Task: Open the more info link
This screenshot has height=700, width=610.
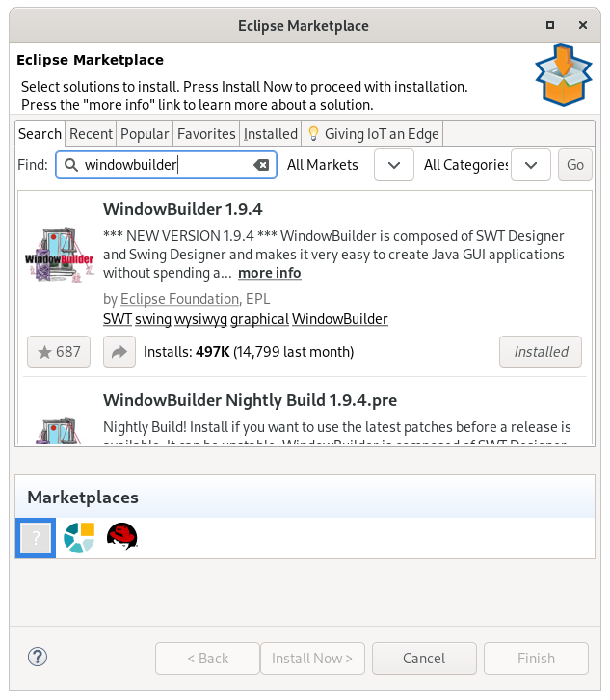Action: coord(270,273)
